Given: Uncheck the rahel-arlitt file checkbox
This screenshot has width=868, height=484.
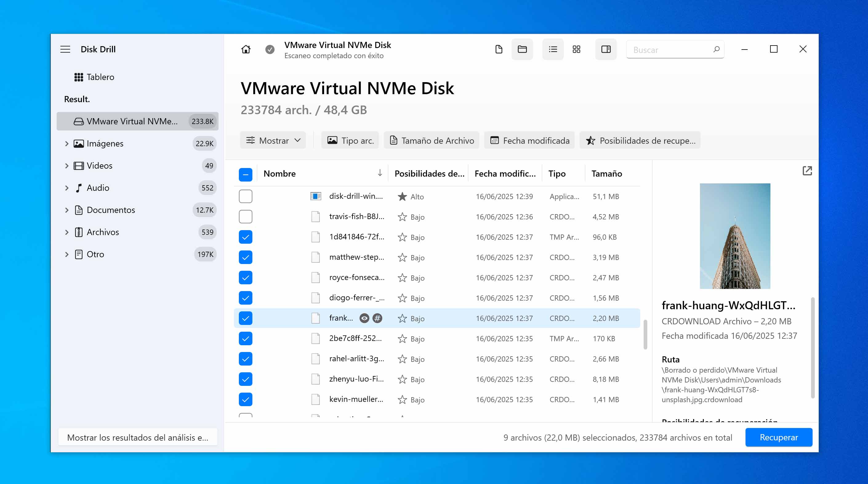Looking at the screenshot, I should pyautogui.click(x=245, y=359).
